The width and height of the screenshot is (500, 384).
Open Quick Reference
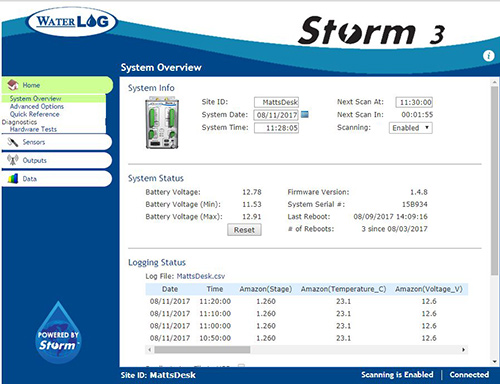(x=35, y=114)
